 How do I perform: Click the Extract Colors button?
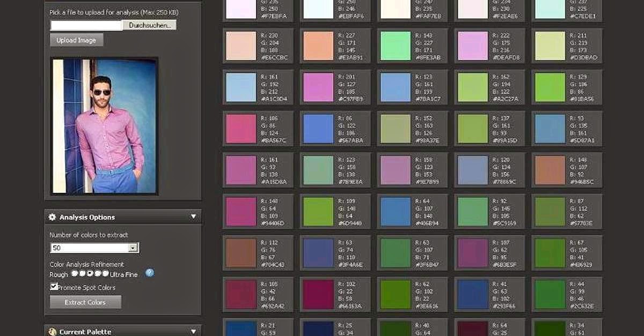[85, 302]
